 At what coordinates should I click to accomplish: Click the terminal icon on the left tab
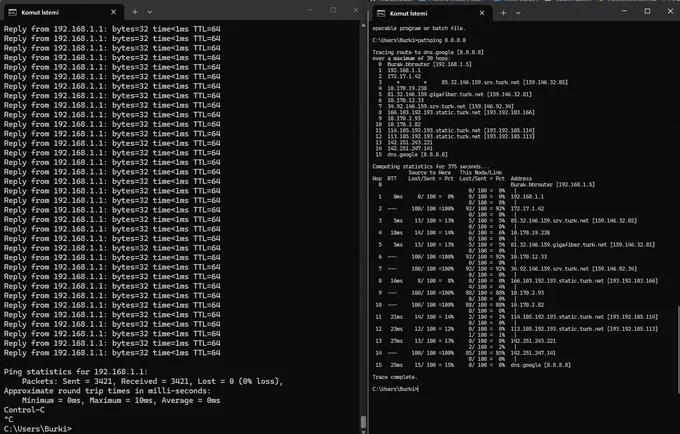tap(13, 12)
